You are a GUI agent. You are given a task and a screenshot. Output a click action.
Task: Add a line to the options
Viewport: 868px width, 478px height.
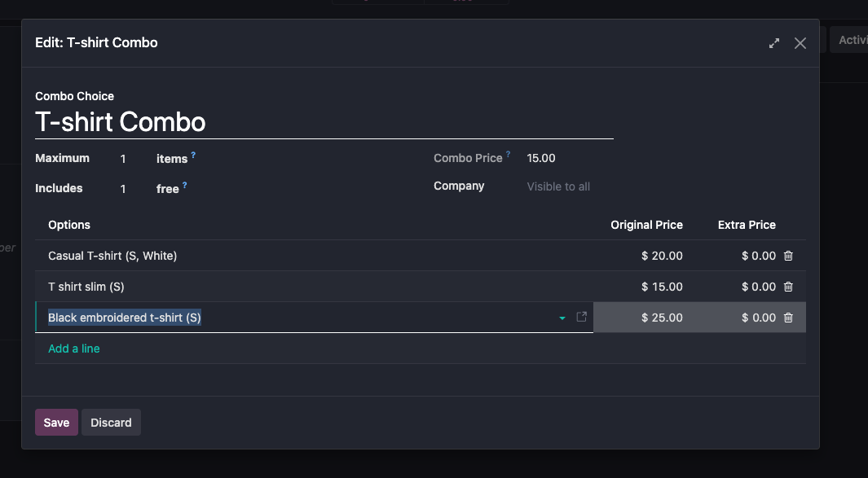(x=74, y=349)
